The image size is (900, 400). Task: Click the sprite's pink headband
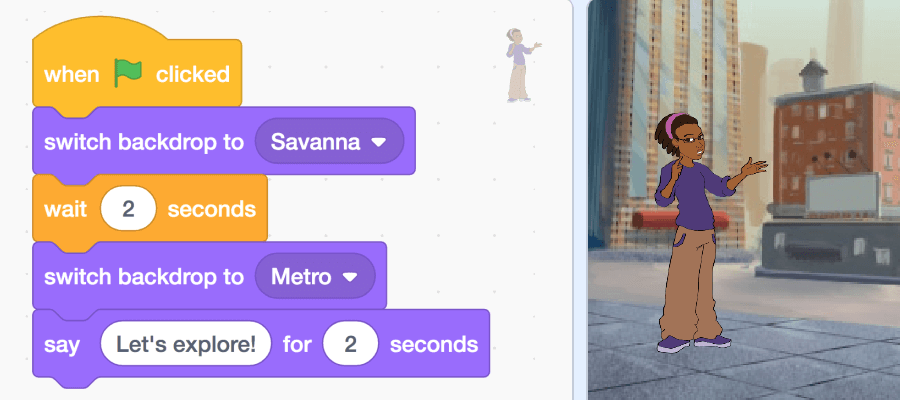(x=674, y=122)
